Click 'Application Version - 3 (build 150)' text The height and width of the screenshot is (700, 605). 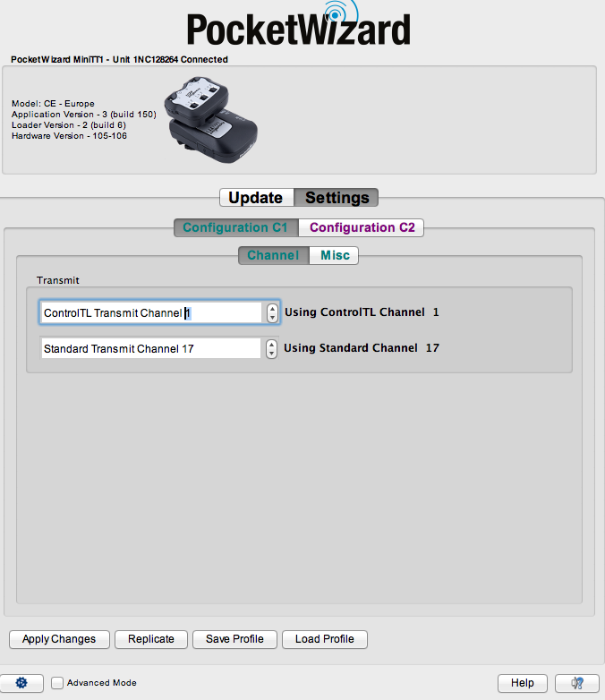click(84, 115)
